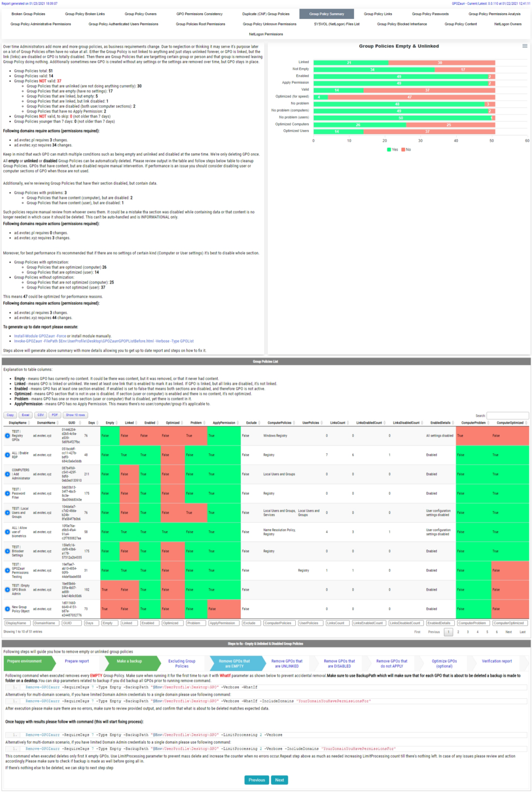
Task: Click the Install-Module GPOZaurr -Force link
Action: (x=40, y=336)
